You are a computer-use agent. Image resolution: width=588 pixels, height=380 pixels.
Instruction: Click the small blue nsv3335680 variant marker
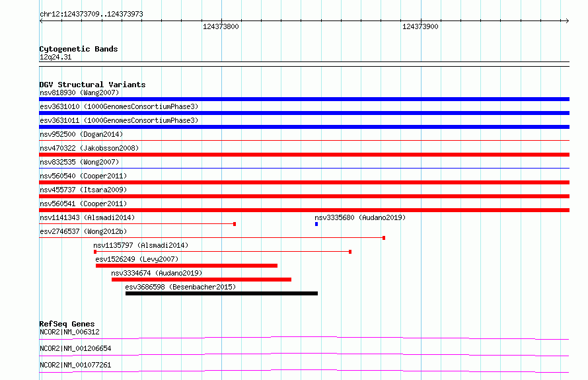click(316, 224)
